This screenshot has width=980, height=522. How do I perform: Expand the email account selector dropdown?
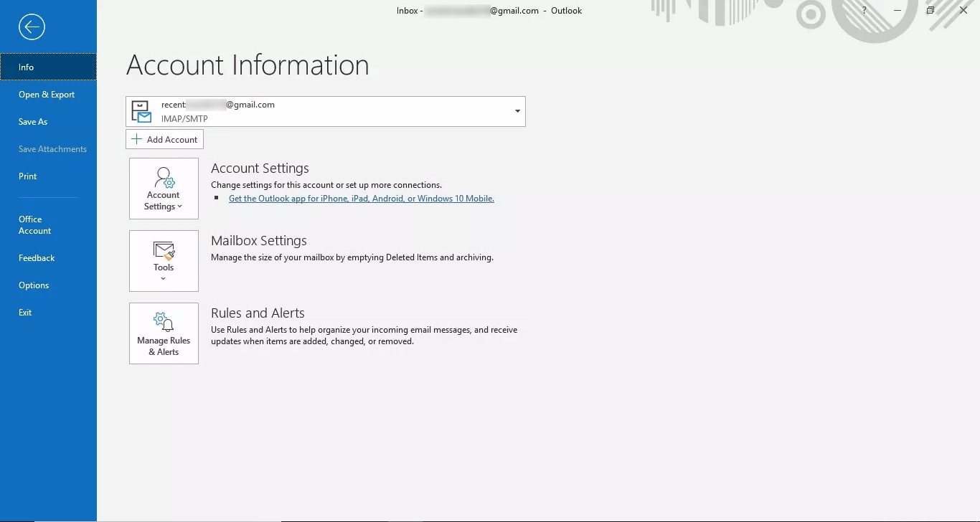click(517, 111)
